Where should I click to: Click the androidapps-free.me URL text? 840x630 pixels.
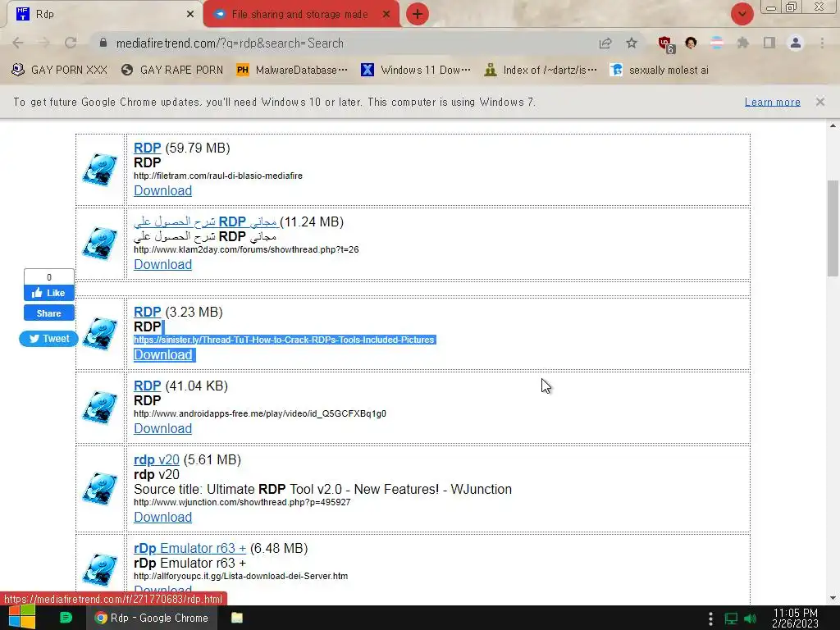coord(260,413)
